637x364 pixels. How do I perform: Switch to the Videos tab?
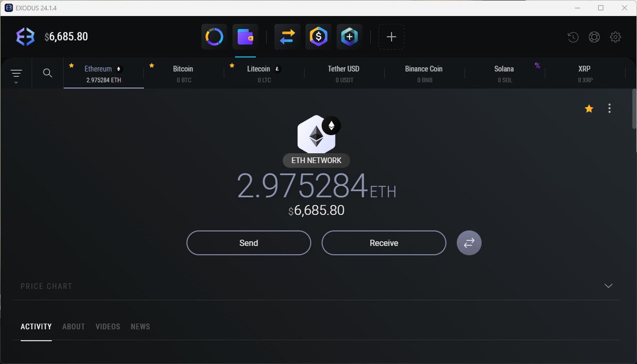click(x=108, y=327)
